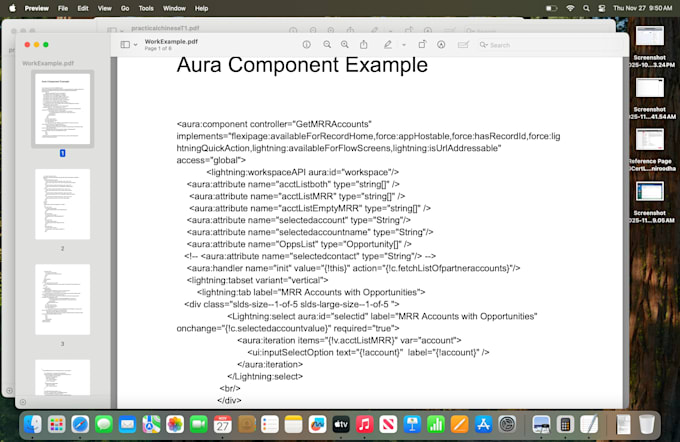
Task: Click the WorkExample.pdf sidebar heading
Action: coord(48,63)
